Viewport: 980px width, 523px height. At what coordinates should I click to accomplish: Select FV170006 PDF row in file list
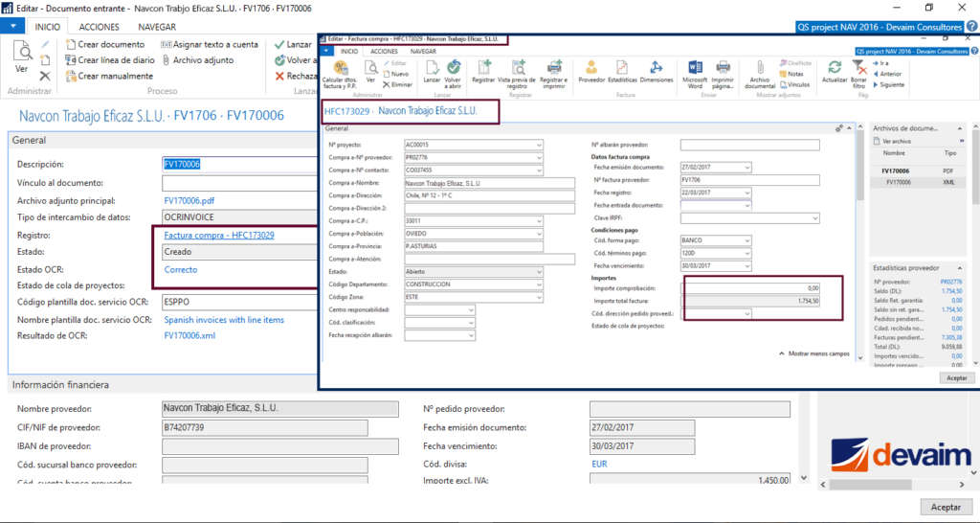[x=918, y=171]
